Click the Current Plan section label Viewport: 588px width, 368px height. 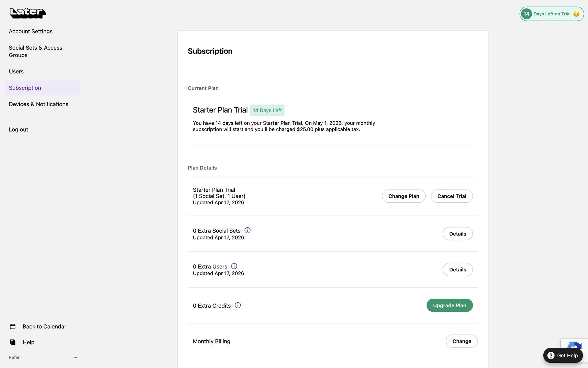point(203,88)
